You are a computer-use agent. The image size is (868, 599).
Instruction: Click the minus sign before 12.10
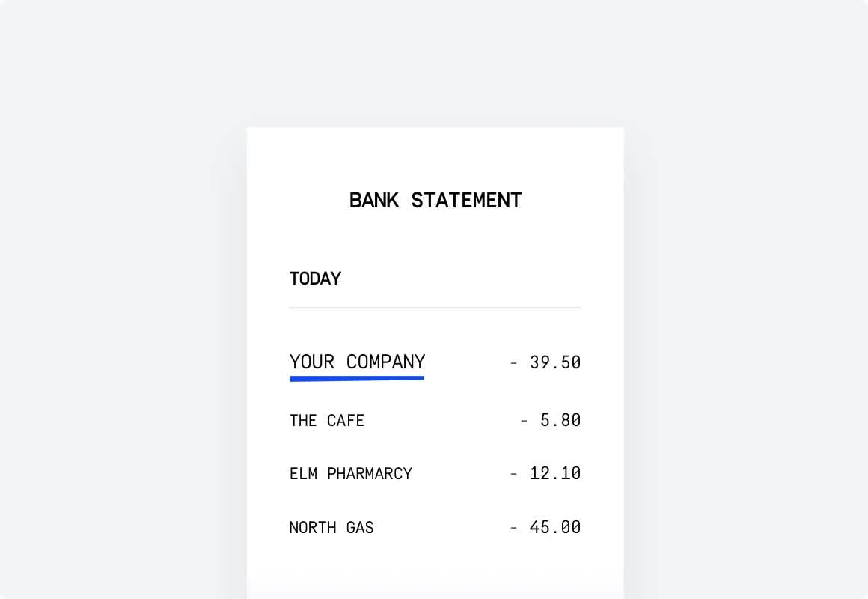(x=514, y=474)
